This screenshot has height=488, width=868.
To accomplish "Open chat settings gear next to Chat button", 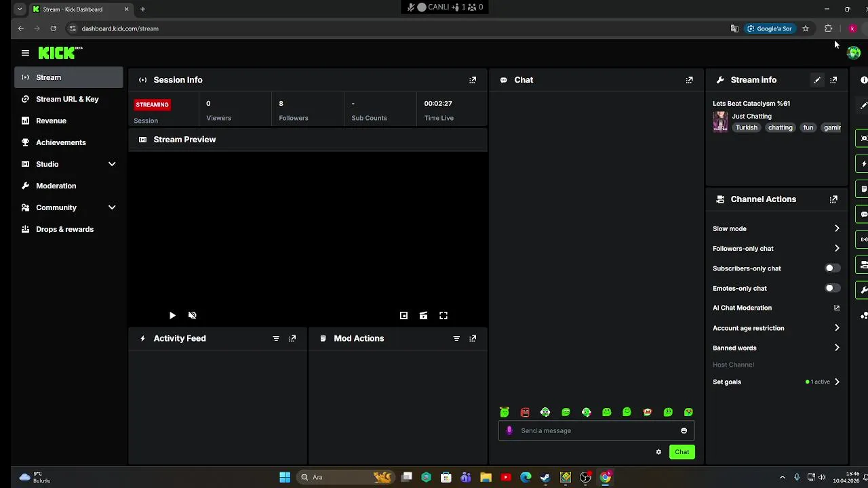I will [x=658, y=452].
